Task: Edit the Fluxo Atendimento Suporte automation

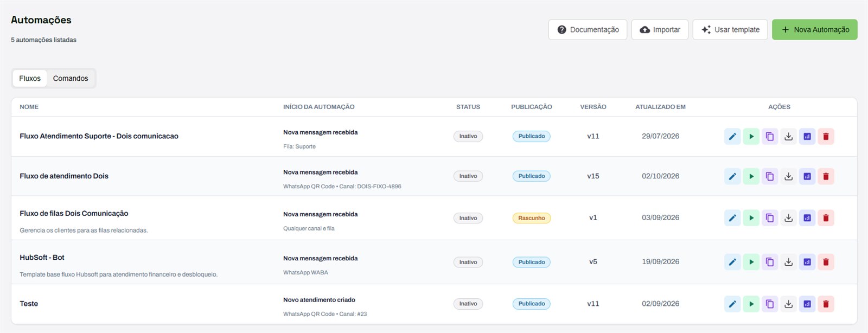Action: tap(732, 136)
